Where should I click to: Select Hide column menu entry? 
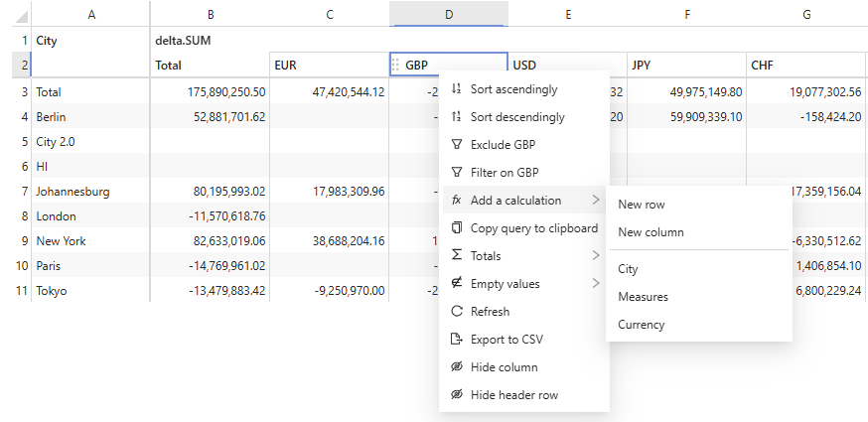pyautogui.click(x=524, y=366)
